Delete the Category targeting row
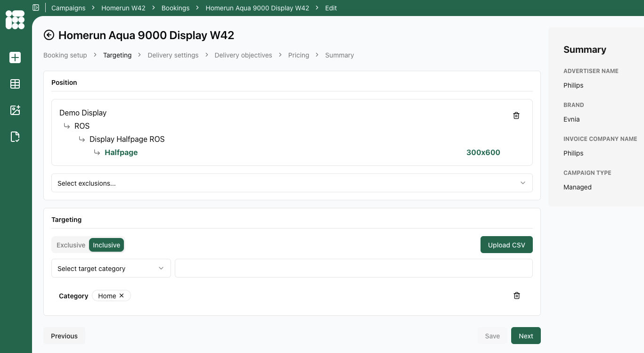Screen dimensions: 644x353 click(517, 296)
